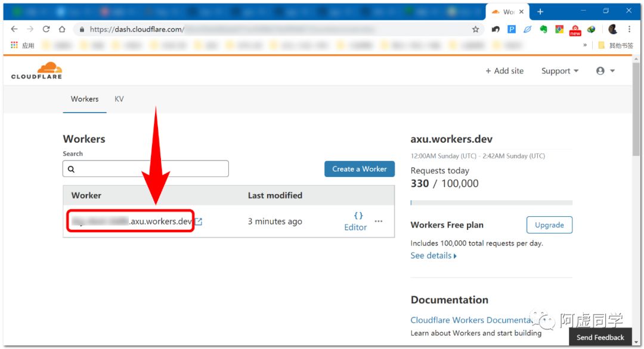
Task: Open the axu.workers.dev worker link
Action: click(131, 222)
